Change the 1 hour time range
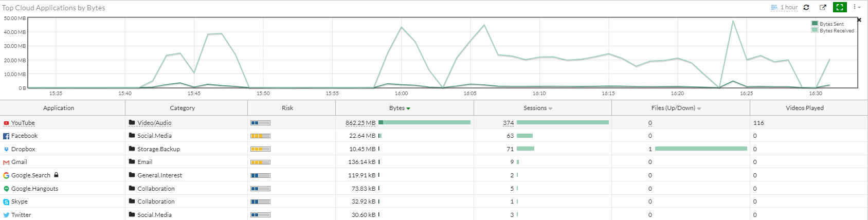Screen dimensions: 868x220 click(785, 7)
